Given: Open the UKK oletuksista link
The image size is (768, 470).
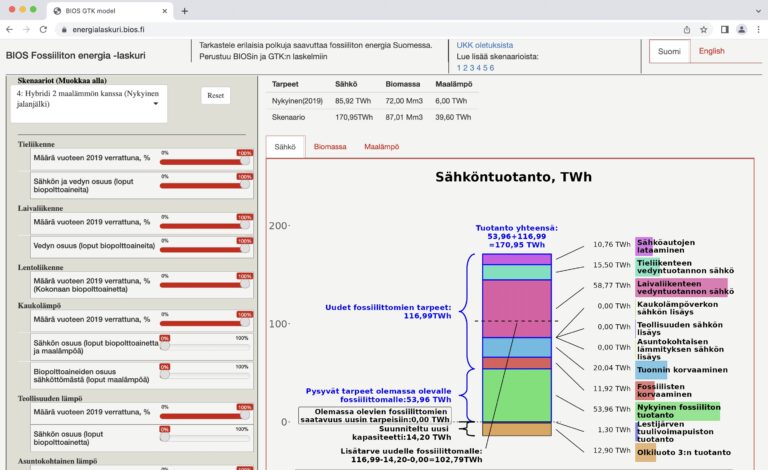Looking at the screenshot, I should (x=484, y=45).
